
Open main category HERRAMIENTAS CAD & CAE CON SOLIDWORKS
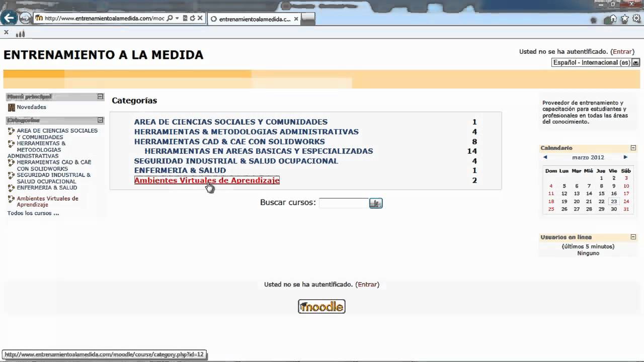pos(229,142)
